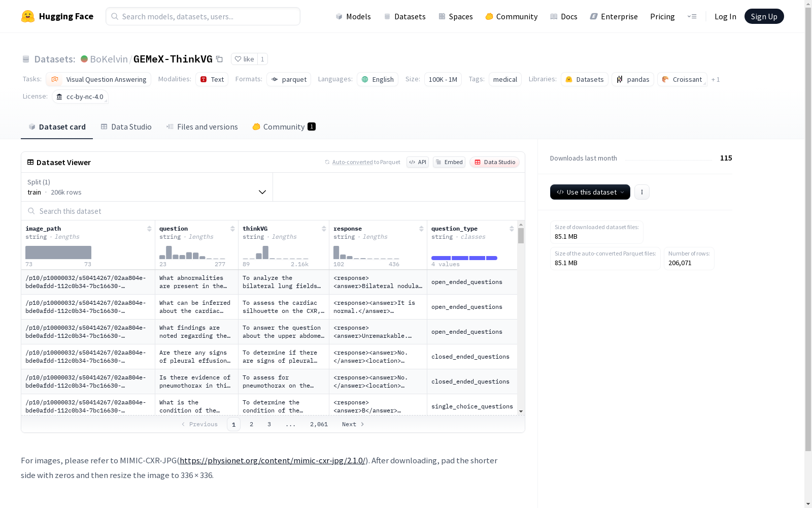Screen dimensions: 812x508
Task: Sort the question column
Action: coord(232,229)
